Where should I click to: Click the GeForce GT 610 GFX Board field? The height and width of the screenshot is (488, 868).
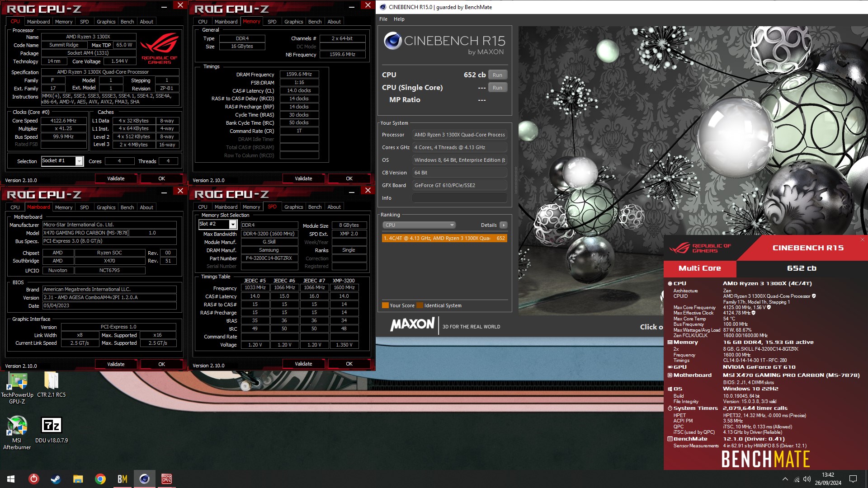click(459, 185)
